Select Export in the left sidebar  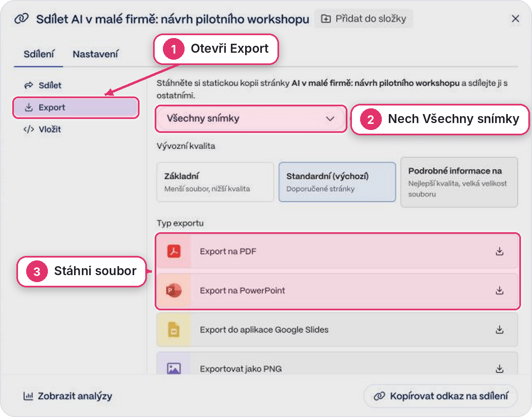pyautogui.click(x=76, y=108)
